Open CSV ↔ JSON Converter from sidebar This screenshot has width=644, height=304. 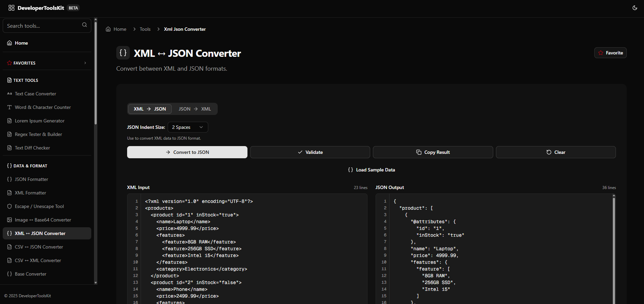click(x=39, y=247)
